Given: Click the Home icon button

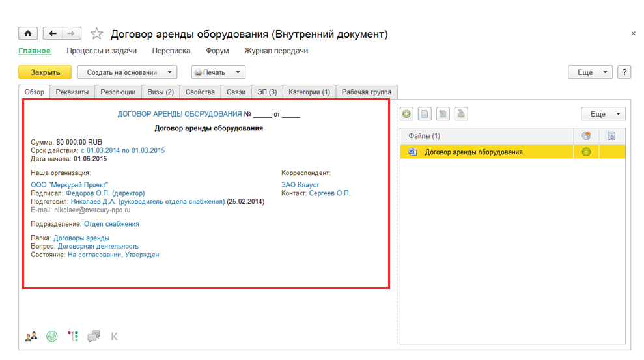Looking at the screenshot, I should click(x=28, y=34).
